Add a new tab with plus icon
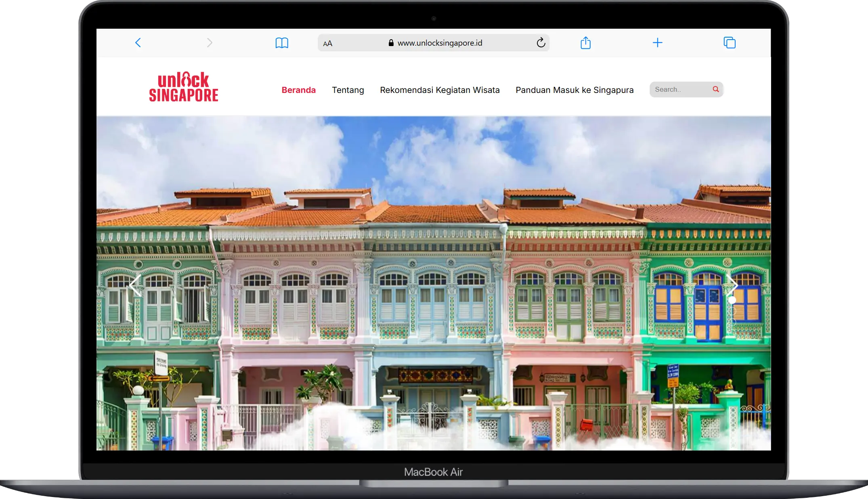The height and width of the screenshot is (499, 868). point(657,42)
